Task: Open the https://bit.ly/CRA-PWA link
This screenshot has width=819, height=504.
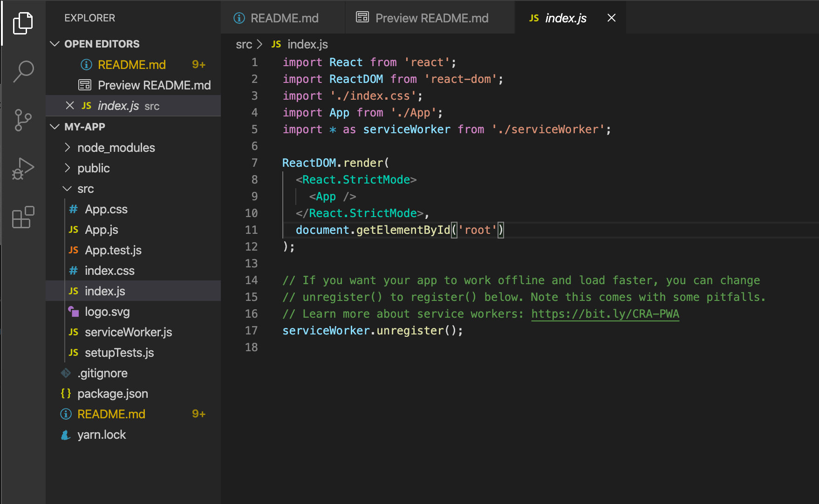Action: pos(605,313)
